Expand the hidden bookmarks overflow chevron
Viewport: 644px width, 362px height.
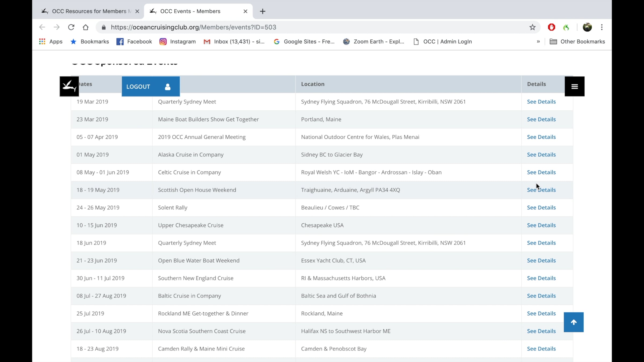coord(538,42)
